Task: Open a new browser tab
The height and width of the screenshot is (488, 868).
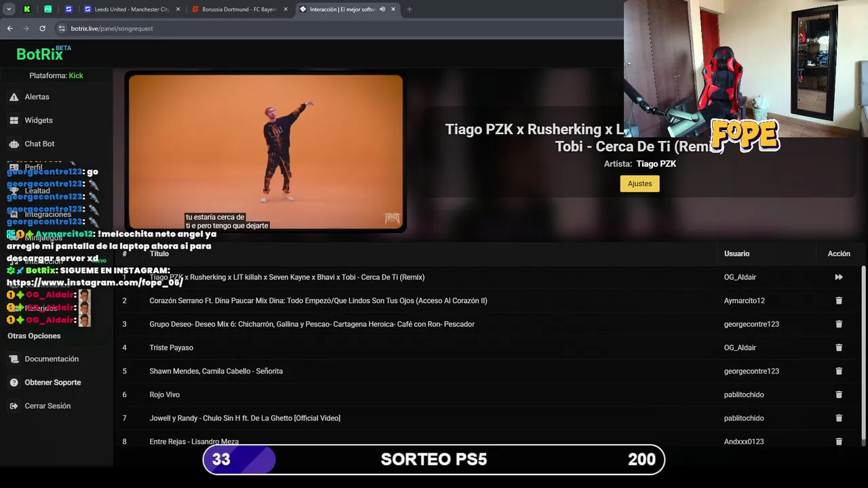Action: coord(410,9)
